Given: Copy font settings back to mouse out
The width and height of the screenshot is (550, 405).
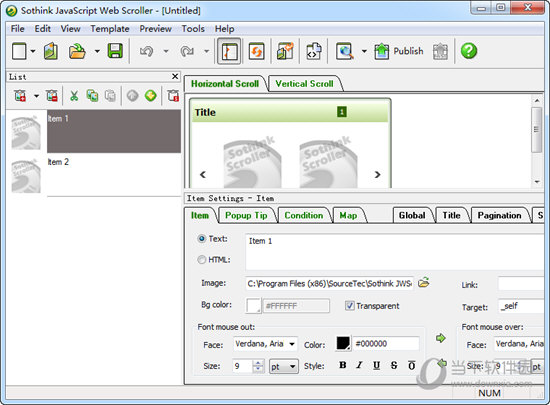Looking at the screenshot, I should tap(442, 363).
